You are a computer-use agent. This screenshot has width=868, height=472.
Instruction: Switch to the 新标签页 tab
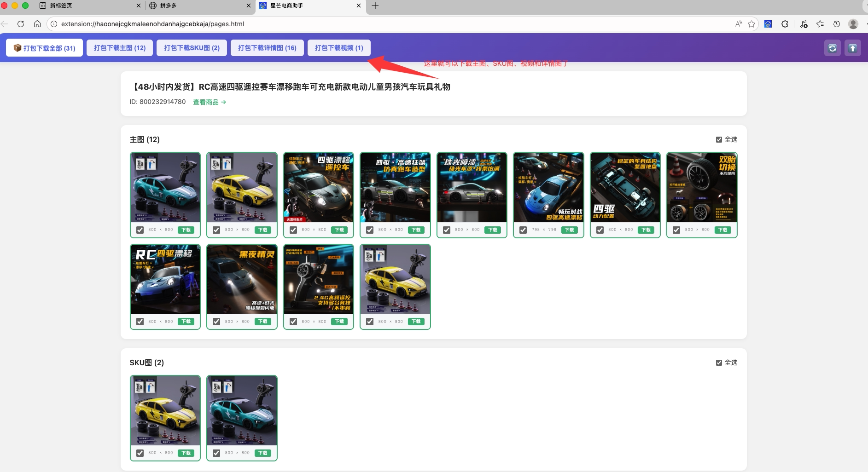pyautogui.click(x=90, y=6)
